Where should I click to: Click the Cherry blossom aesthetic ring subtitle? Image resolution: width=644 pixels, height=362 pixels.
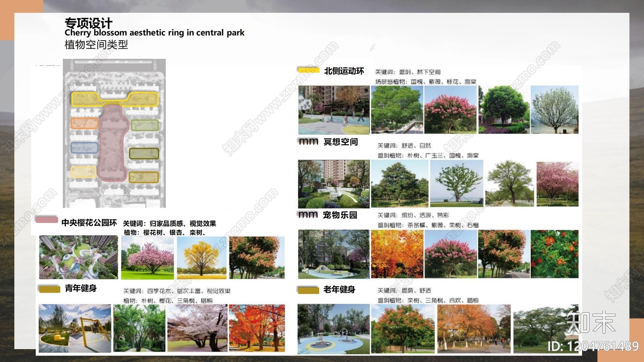(155, 33)
